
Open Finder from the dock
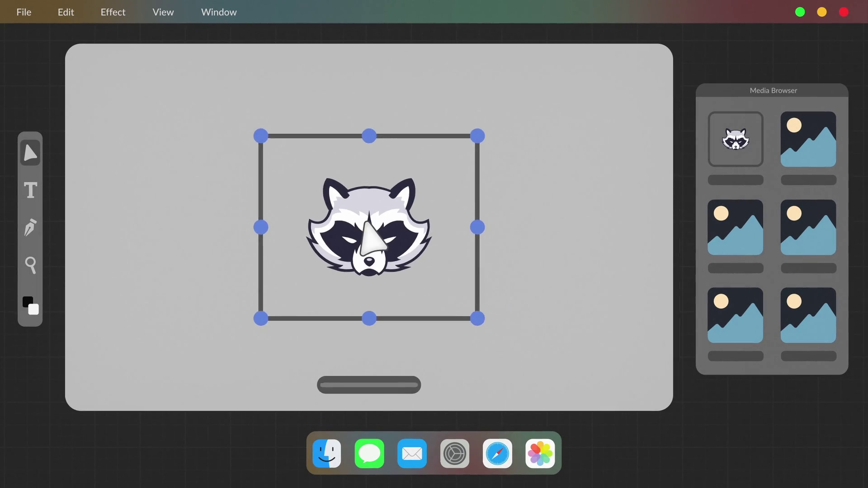pyautogui.click(x=327, y=453)
